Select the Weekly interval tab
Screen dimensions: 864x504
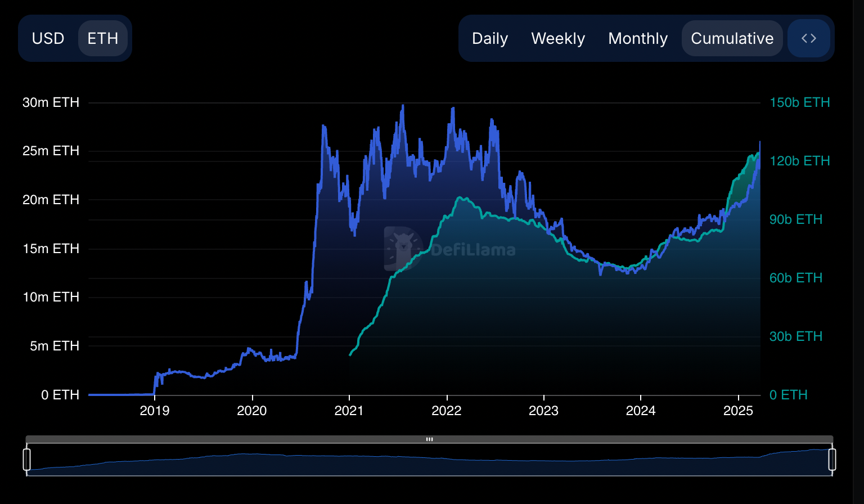558,38
